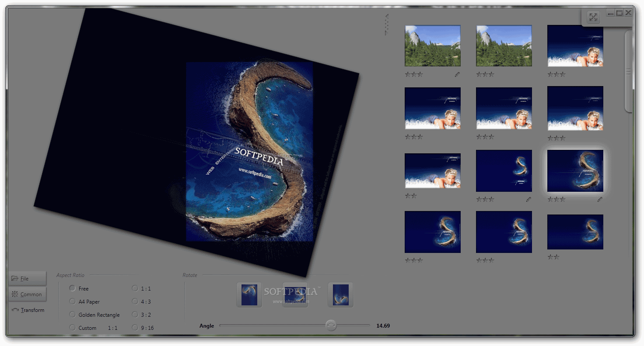Collapse panel with the left-pointing splitter arrow
This screenshot has width=644, height=346.
click(x=387, y=16)
